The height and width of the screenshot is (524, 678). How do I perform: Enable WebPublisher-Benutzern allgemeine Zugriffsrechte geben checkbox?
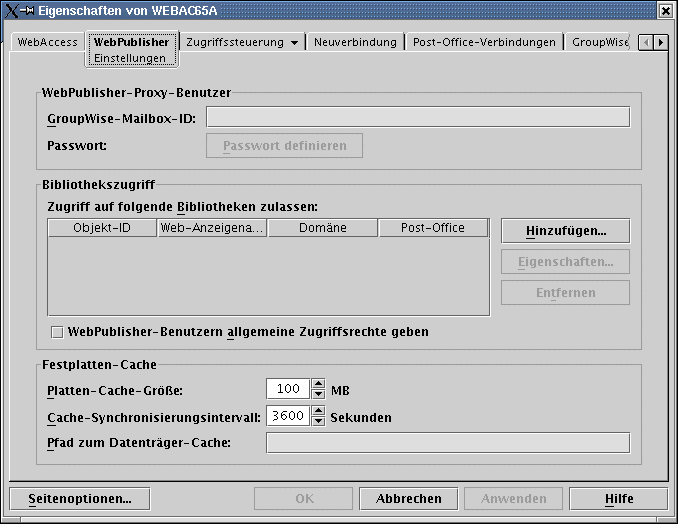tap(57, 332)
